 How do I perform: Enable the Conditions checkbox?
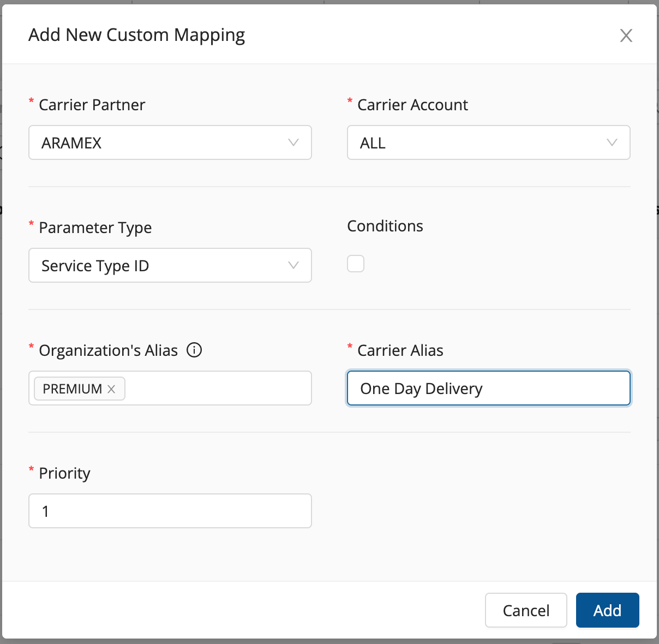(x=356, y=264)
